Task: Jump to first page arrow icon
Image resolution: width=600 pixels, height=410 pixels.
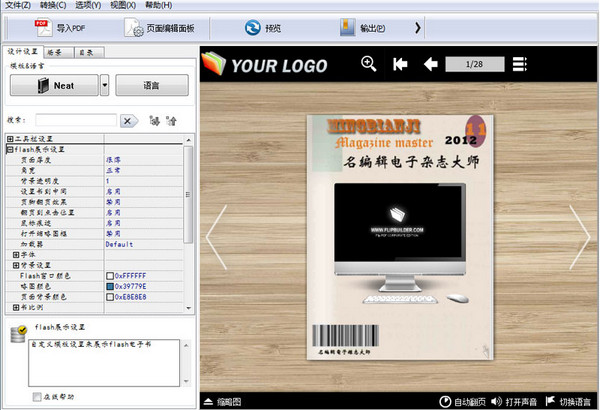Action: (400, 64)
